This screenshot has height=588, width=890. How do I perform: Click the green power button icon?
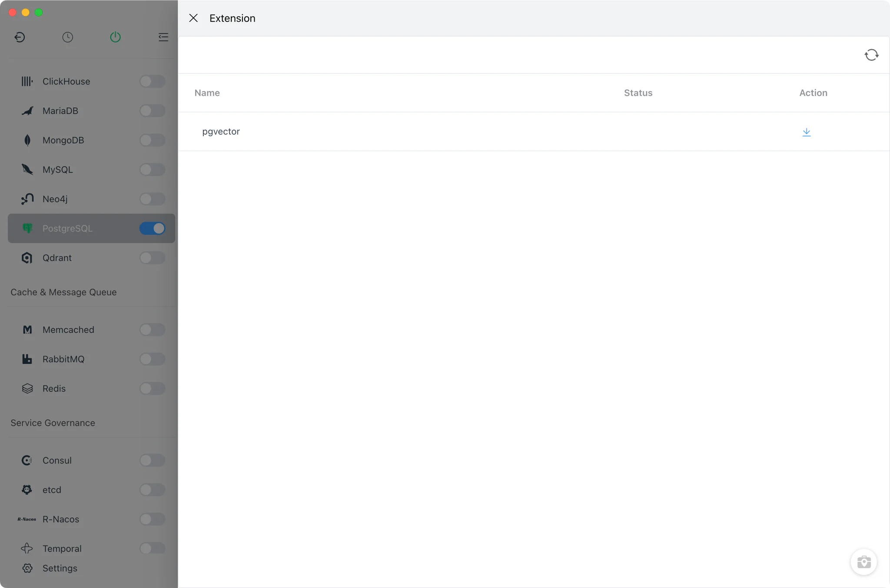(x=115, y=37)
